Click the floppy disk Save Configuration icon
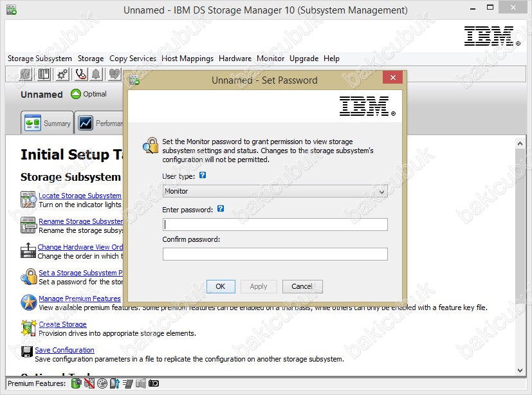The height and width of the screenshot is (395, 532). (x=27, y=352)
